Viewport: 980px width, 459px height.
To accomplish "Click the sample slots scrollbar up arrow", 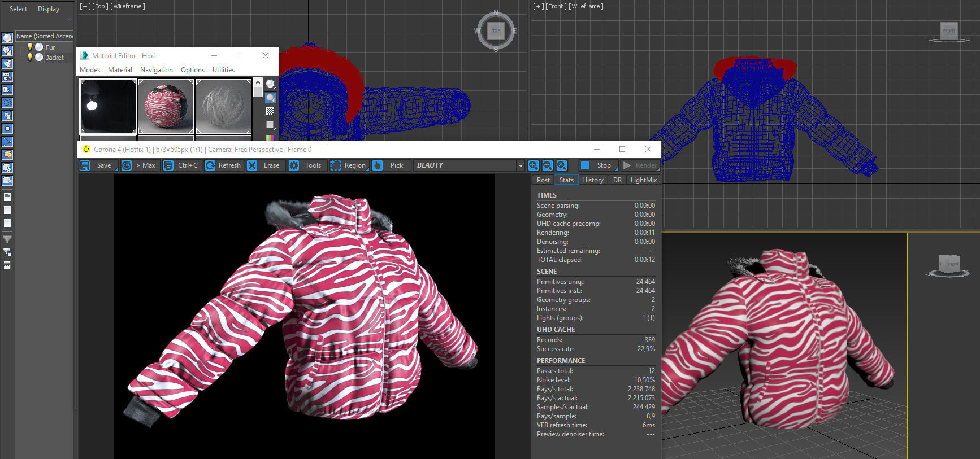I will pos(258,82).
